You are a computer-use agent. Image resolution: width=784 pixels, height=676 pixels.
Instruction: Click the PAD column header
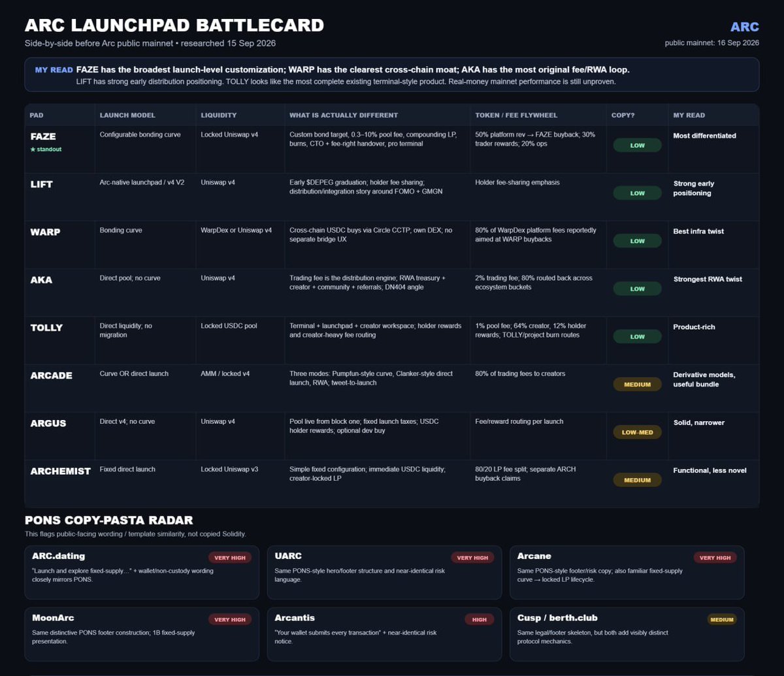coord(37,115)
